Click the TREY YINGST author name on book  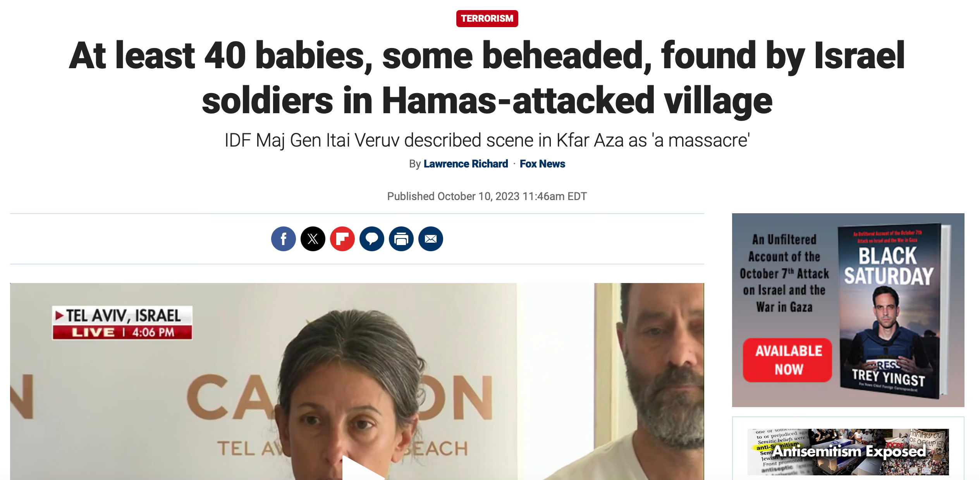(888, 377)
